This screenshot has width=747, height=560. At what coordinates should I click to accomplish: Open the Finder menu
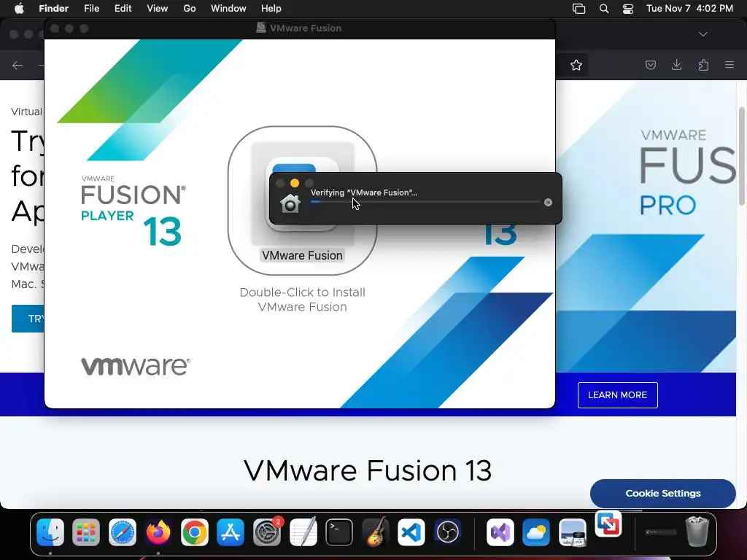(53, 9)
